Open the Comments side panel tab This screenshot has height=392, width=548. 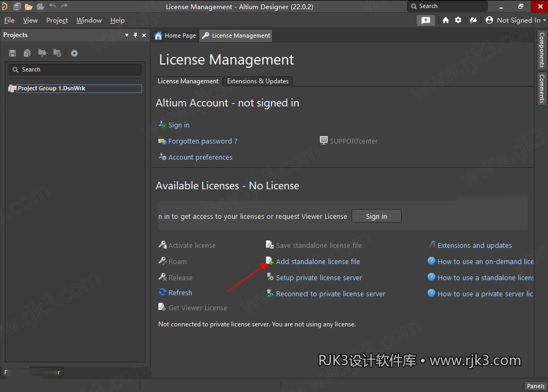click(x=542, y=89)
